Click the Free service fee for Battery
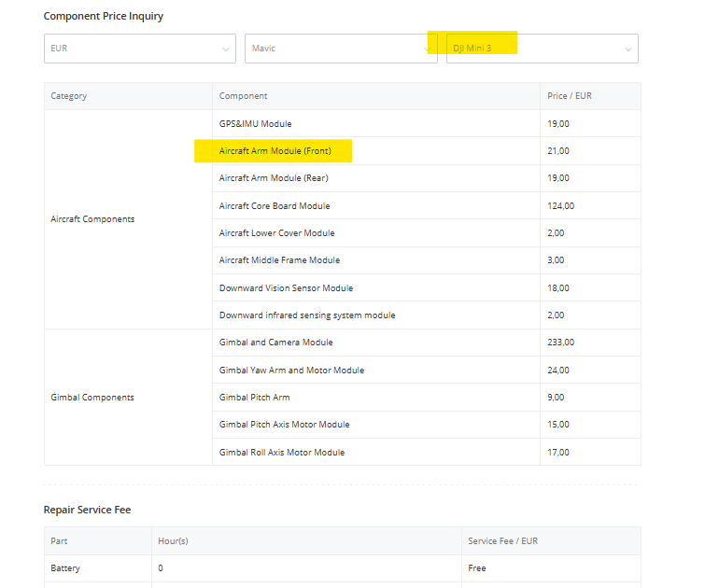Viewport: 705px width, 588px height. tap(477, 568)
